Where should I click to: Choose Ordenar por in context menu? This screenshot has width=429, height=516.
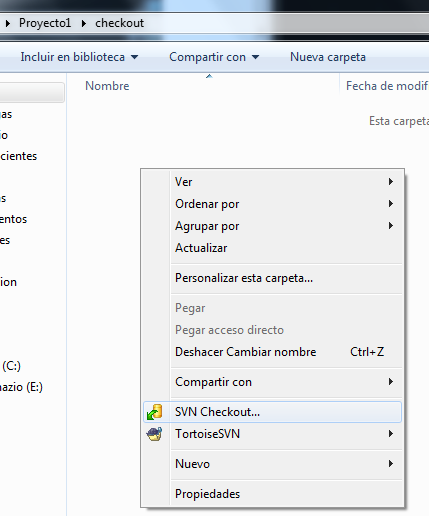point(272,204)
